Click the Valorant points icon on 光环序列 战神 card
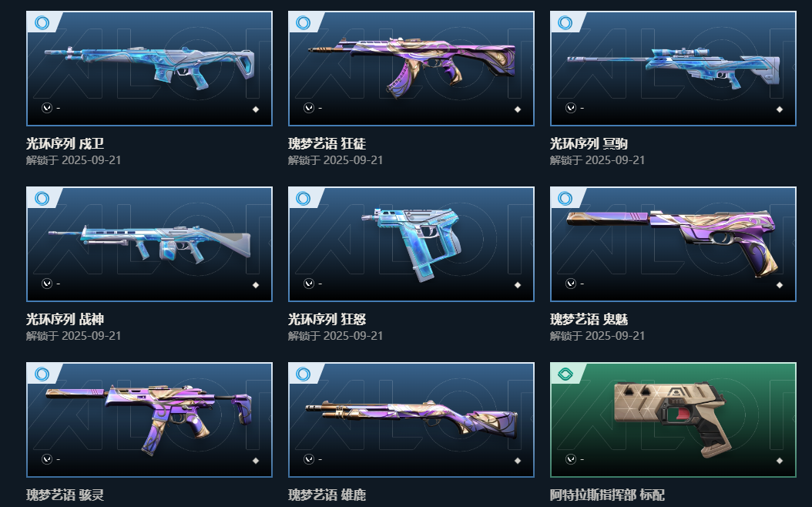 (47, 284)
